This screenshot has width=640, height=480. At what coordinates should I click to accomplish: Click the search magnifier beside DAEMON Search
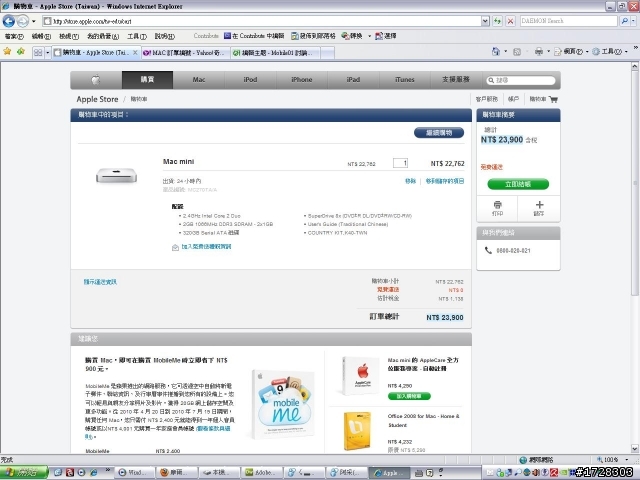[x=624, y=21]
